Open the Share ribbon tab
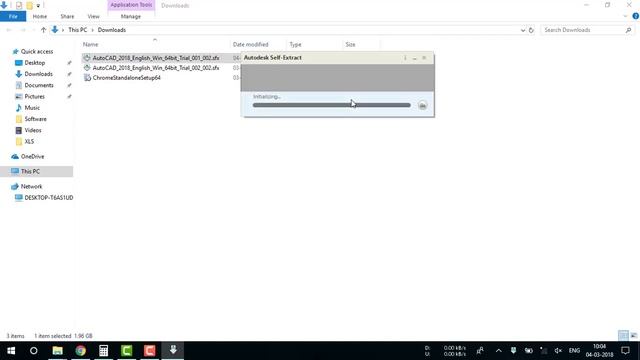This screenshot has width=640, height=360. pyautogui.click(x=67, y=16)
